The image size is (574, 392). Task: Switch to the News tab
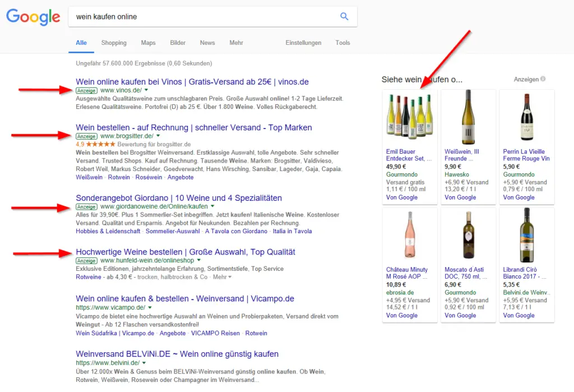207,43
